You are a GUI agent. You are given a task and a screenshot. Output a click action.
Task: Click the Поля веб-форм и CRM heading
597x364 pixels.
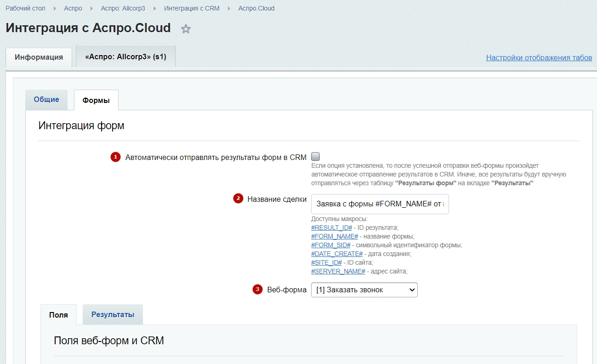point(109,341)
